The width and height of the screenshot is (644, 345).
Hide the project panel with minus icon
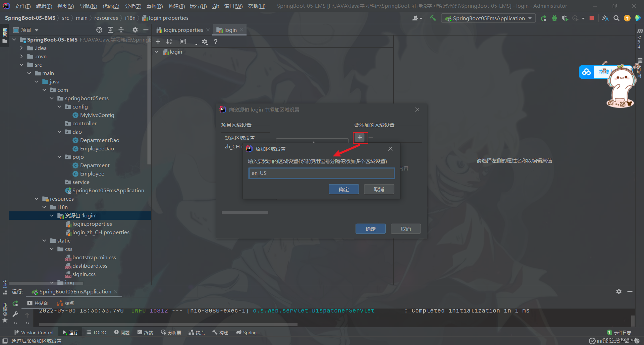146,30
